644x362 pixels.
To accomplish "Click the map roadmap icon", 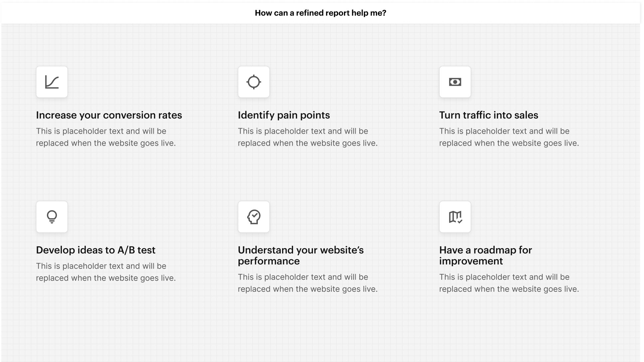I will coord(455,217).
